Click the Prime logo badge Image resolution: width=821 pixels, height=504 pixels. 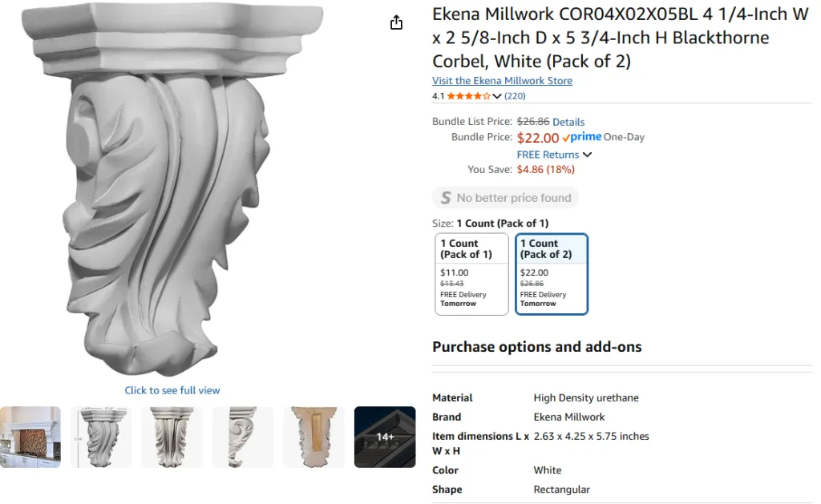tap(582, 137)
